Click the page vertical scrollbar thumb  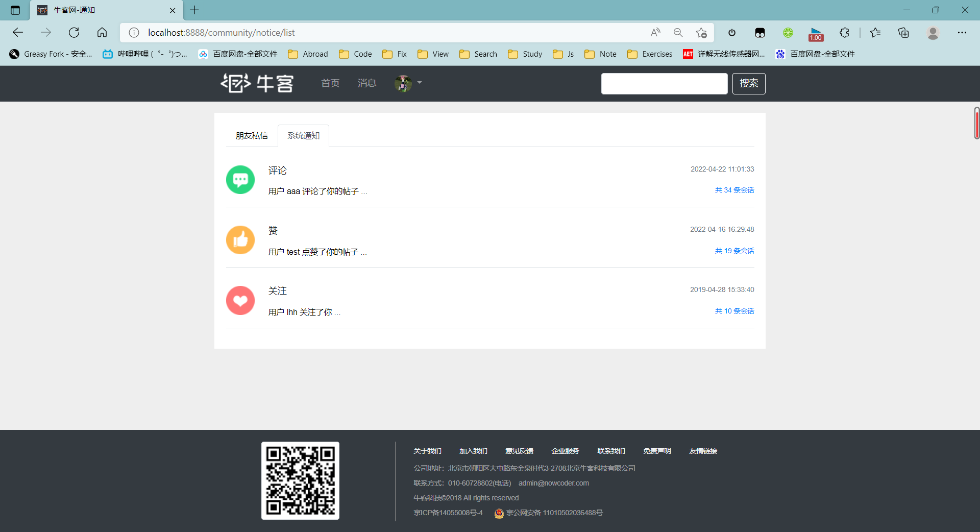976,123
